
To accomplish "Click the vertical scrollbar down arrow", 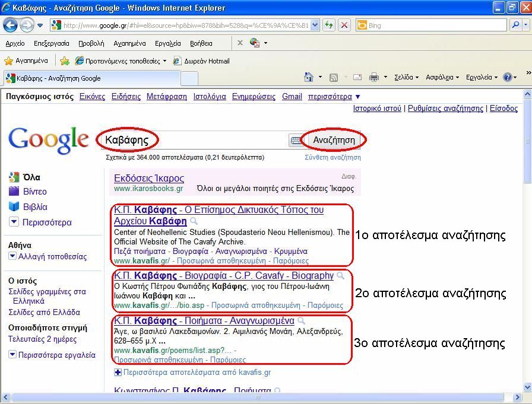I will (x=527, y=387).
